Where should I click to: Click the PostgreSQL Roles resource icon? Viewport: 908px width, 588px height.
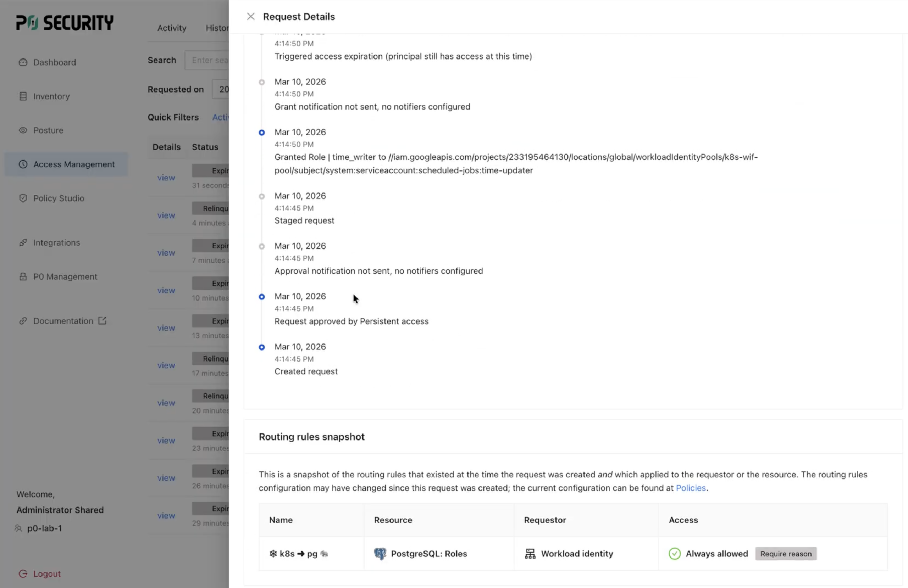coord(380,554)
